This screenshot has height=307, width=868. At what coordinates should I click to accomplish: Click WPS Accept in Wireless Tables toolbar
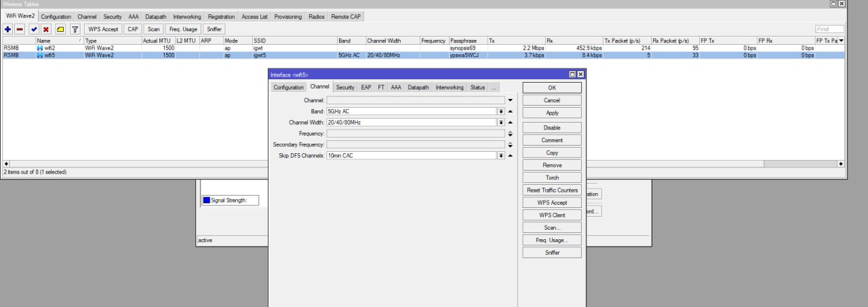(102, 29)
